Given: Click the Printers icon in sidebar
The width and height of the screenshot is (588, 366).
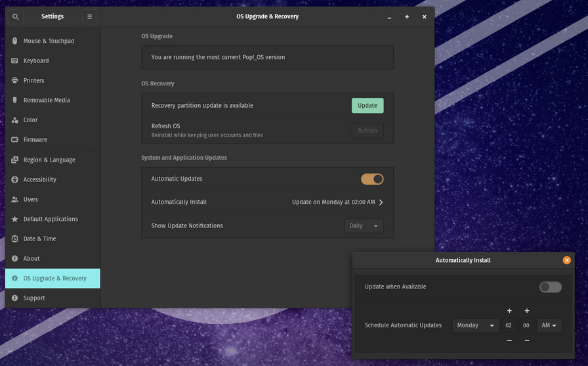Looking at the screenshot, I should pos(15,81).
